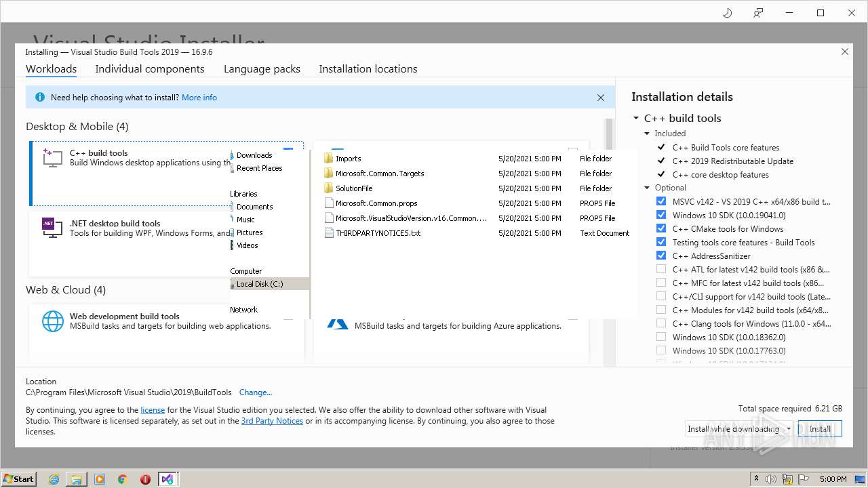Collapse the Optional components group
The height and width of the screenshot is (488, 868).
pos(648,188)
